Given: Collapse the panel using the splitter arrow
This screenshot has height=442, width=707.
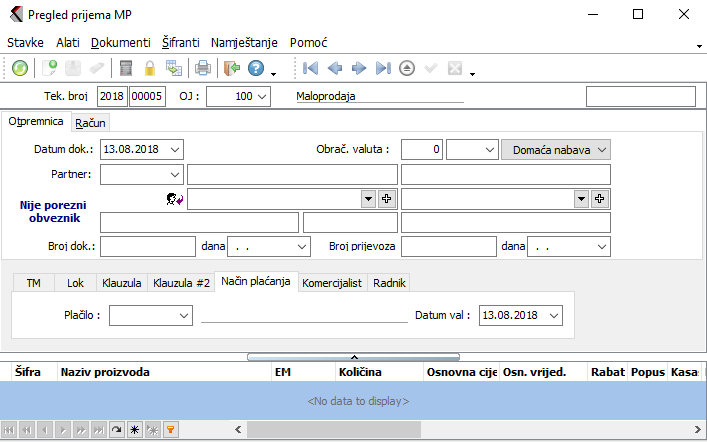Looking at the screenshot, I should (354, 356).
